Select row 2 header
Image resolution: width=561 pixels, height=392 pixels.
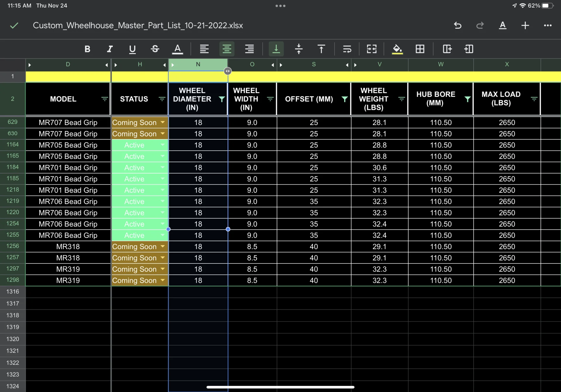(13, 99)
